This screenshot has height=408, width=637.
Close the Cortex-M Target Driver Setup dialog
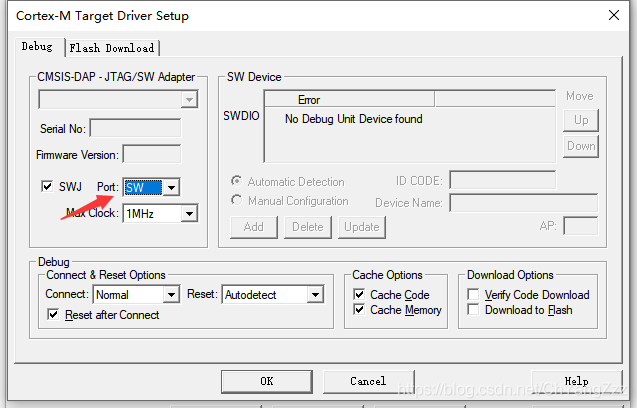click(614, 15)
